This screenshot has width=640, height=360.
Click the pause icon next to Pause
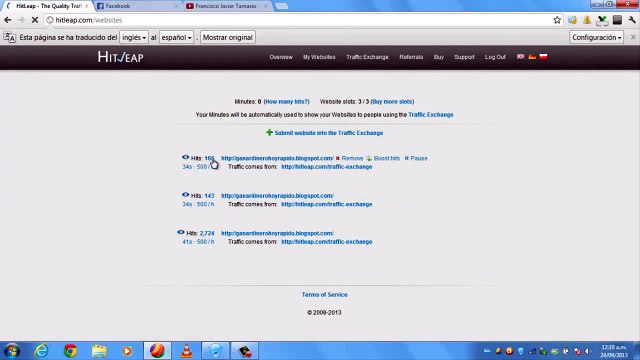(407, 158)
